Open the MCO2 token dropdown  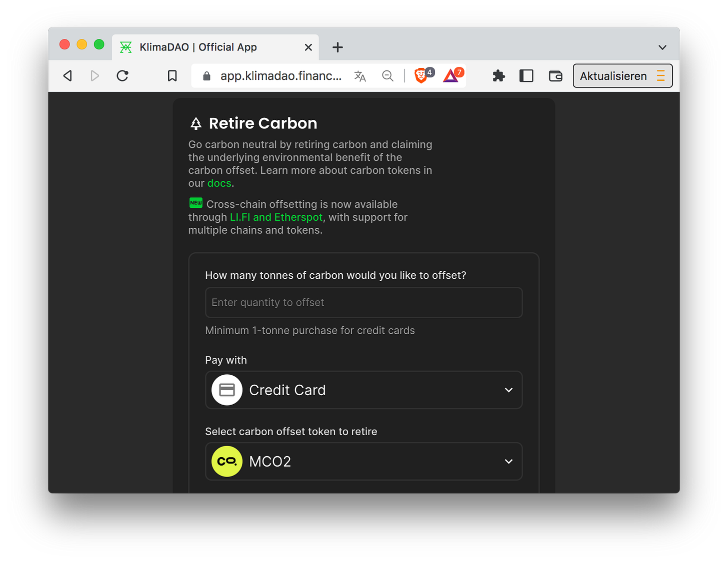364,461
